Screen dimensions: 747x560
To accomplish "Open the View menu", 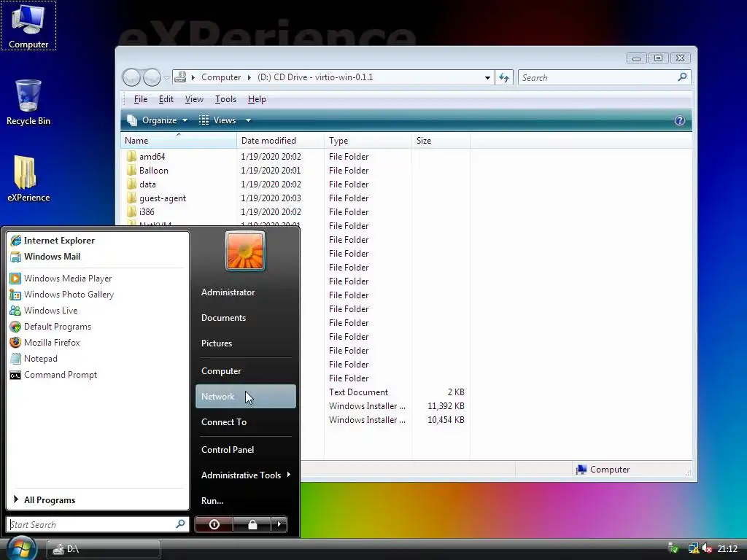I will click(194, 99).
